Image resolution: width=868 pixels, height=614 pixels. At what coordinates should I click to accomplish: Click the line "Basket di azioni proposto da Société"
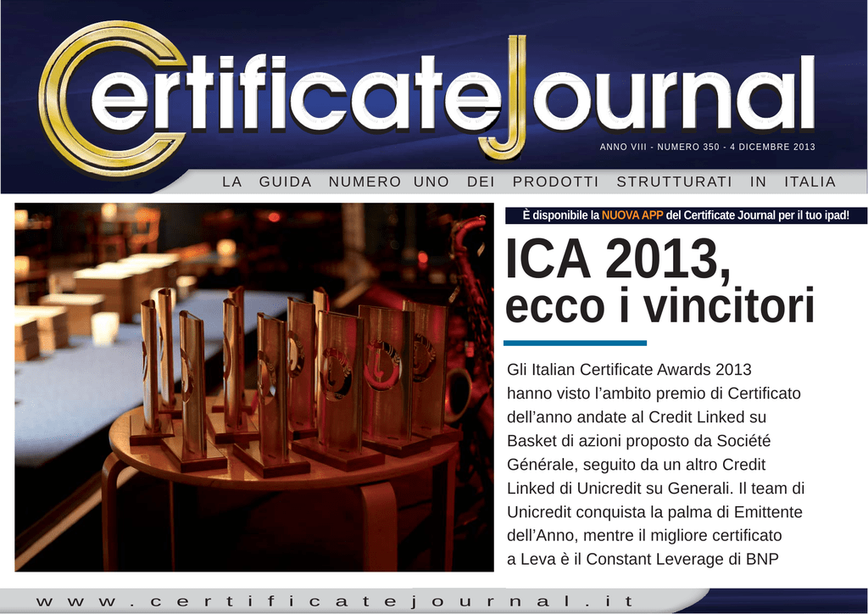pos(639,441)
